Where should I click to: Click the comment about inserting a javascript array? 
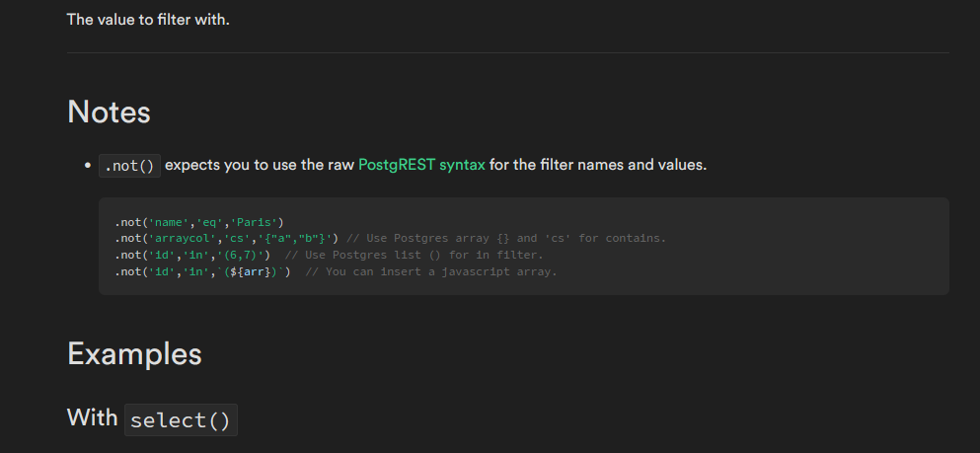click(431, 271)
